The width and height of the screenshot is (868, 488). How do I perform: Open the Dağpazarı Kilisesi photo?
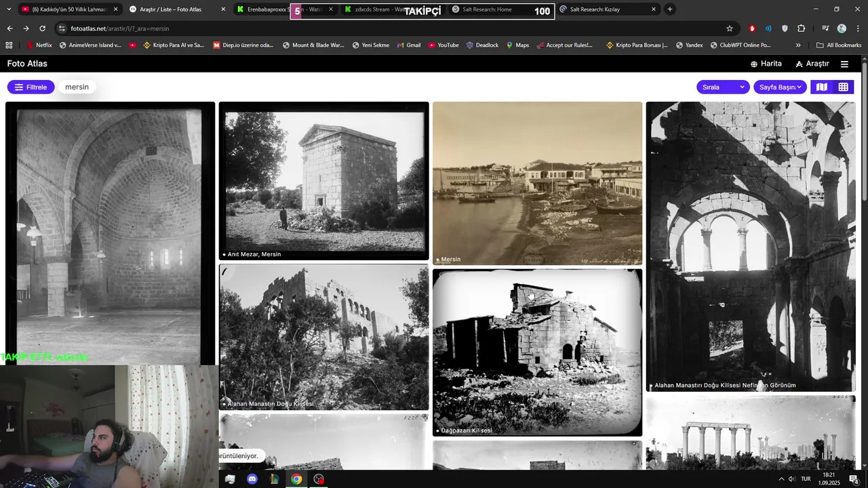(537, 352)
